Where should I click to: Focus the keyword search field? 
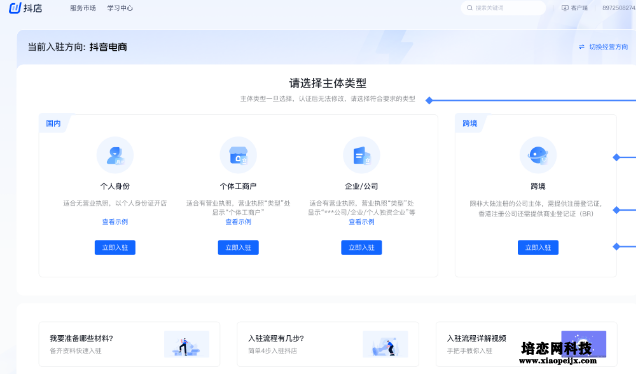coord(503,8)
